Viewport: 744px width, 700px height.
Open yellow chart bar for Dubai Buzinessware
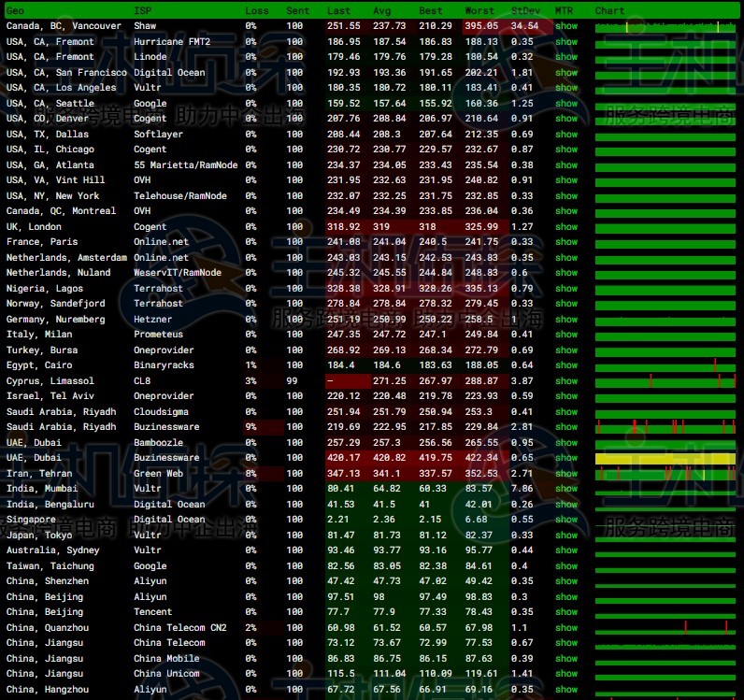pos(665,458)
